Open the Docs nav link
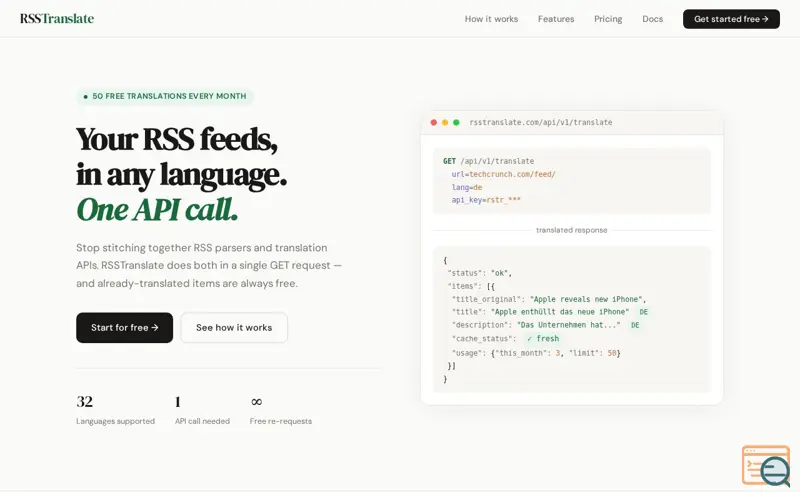 pyautogui.click(x=652, y=19)
